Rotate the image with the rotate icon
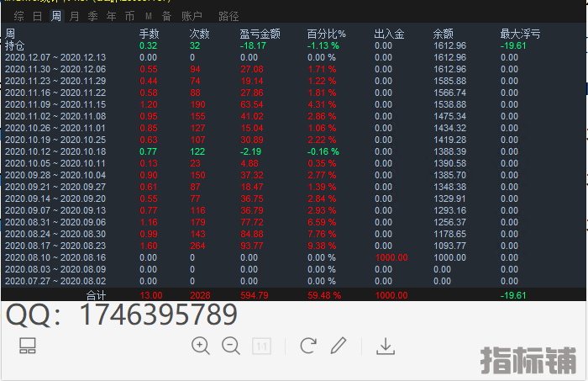The image size is (588, 381). 308,346
